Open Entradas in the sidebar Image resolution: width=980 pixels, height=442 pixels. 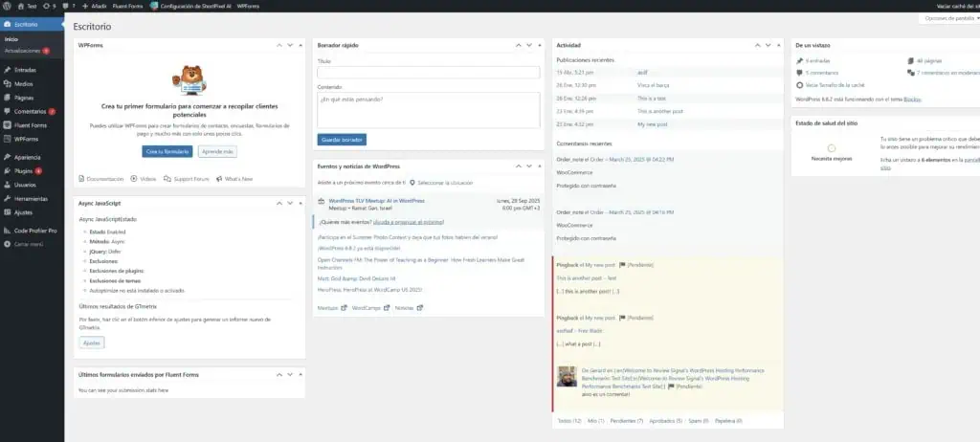click(24, 70)
